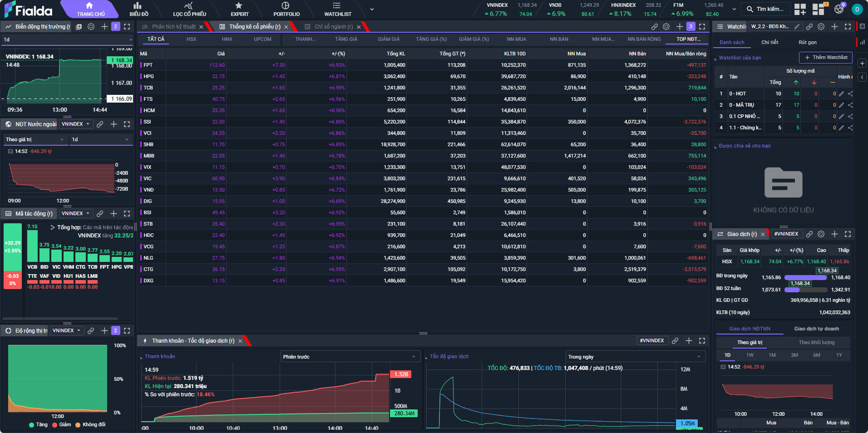Open settings gear in Biến động thị trường panel
This screenshot has height=433, width=868.
[91, 27]
